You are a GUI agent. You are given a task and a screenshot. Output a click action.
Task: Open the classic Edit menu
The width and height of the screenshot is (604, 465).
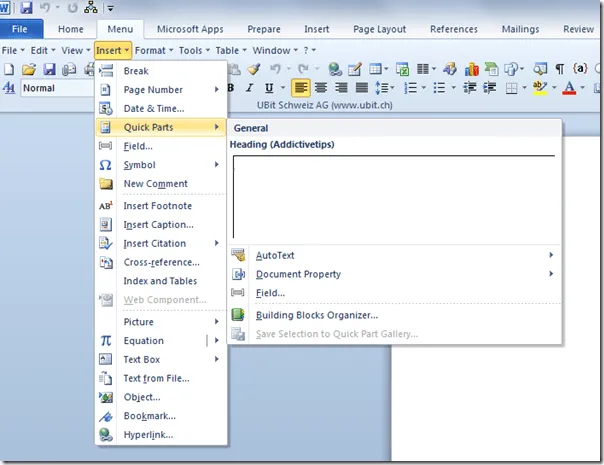(x=43, y=50)
